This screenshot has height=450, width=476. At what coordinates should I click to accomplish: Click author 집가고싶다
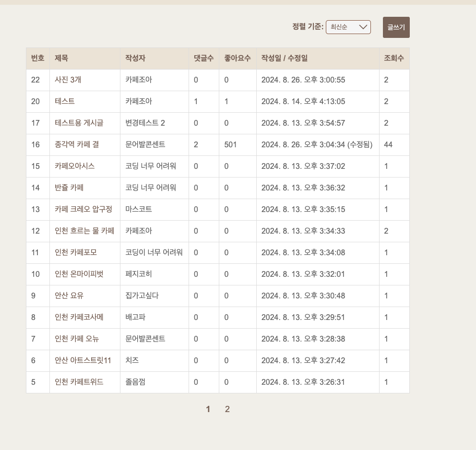[x=142, y=295]
